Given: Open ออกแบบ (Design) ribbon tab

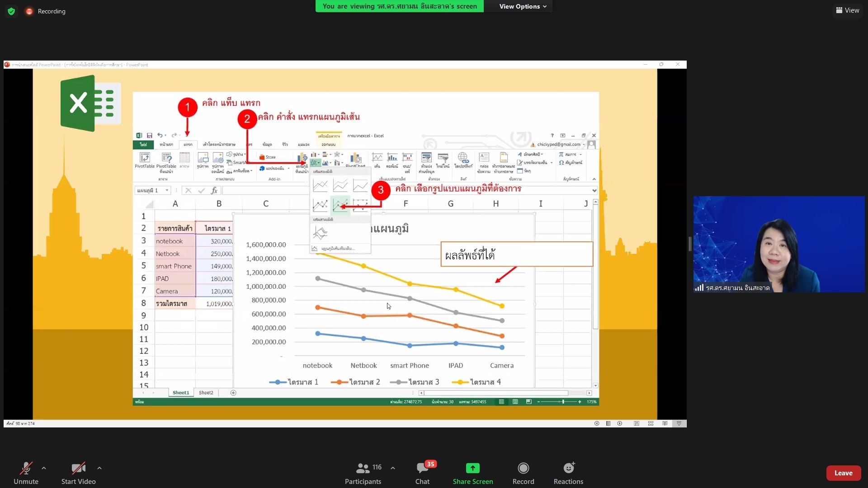Looking at the screenshot, I should (x=329, y=145).
